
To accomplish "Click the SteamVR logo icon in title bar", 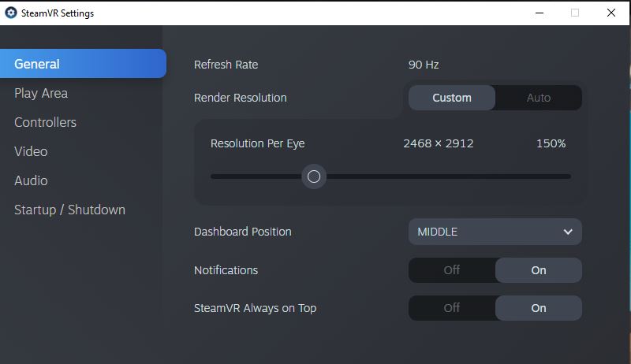I will (11, 13).
